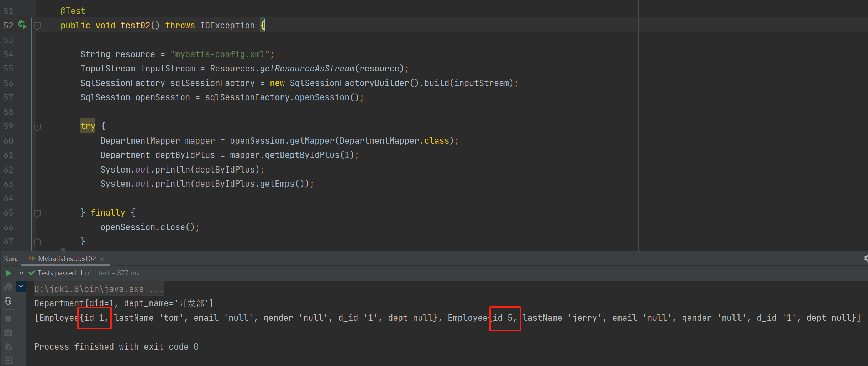Rerun tests with the green play button

[x=8, y=273]
